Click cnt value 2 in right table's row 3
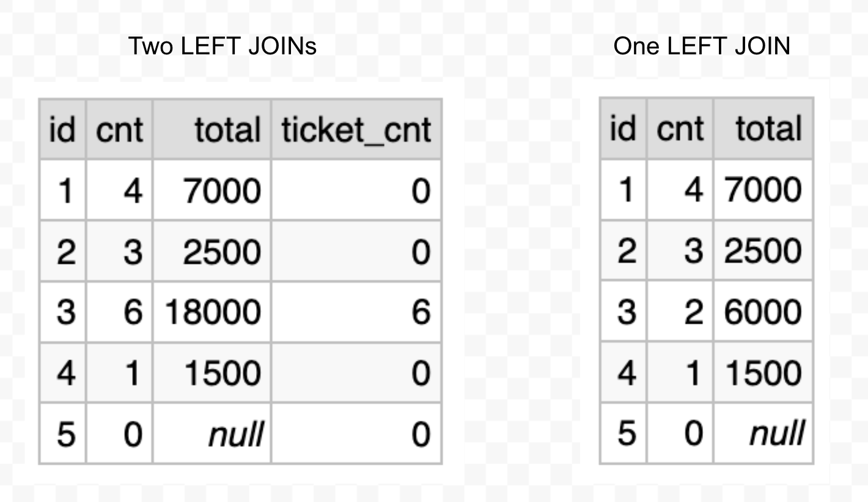The height and width of the screenshot is (502, 868). click(692, 311)
